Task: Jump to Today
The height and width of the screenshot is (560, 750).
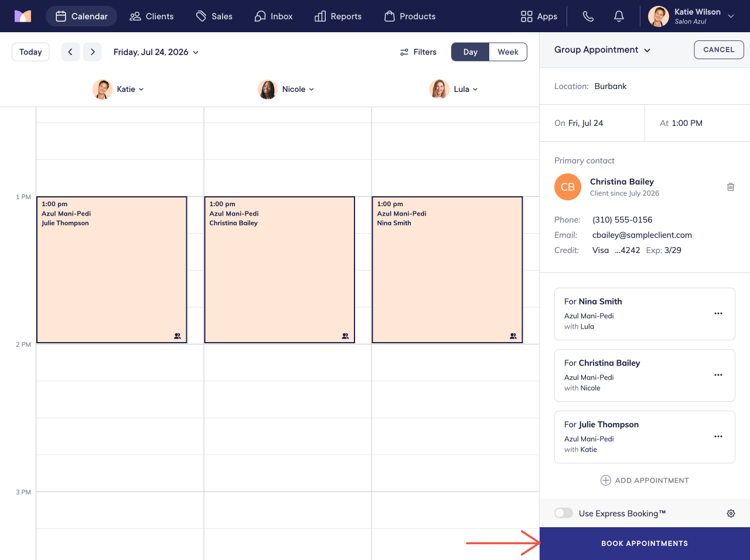Action: (x=30, y=52)
